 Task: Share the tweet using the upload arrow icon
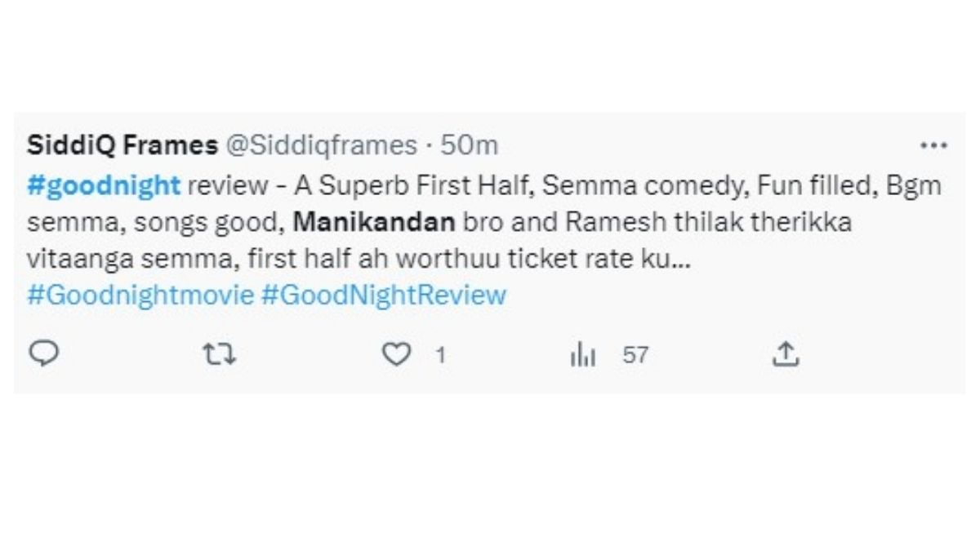coord(786,354)
